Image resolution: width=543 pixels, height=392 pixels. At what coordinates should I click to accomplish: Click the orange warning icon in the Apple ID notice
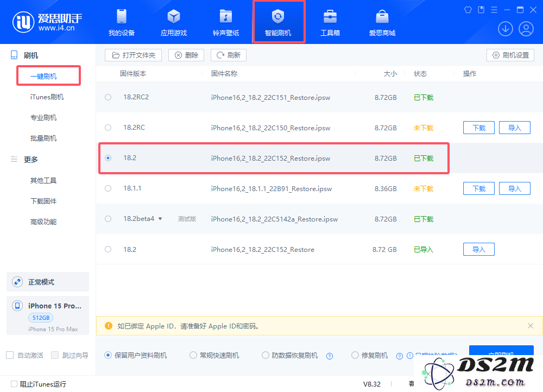pos(109,326)
